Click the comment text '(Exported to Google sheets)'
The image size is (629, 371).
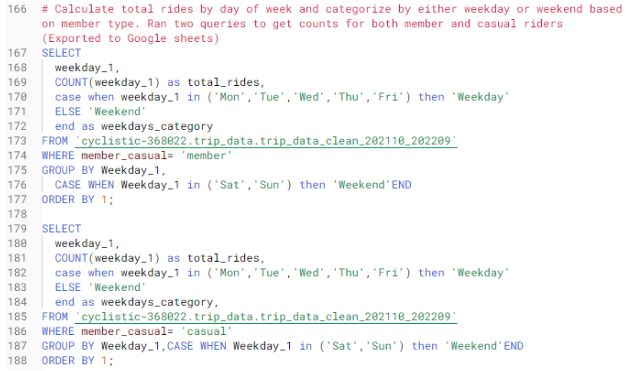pos(130,38)
